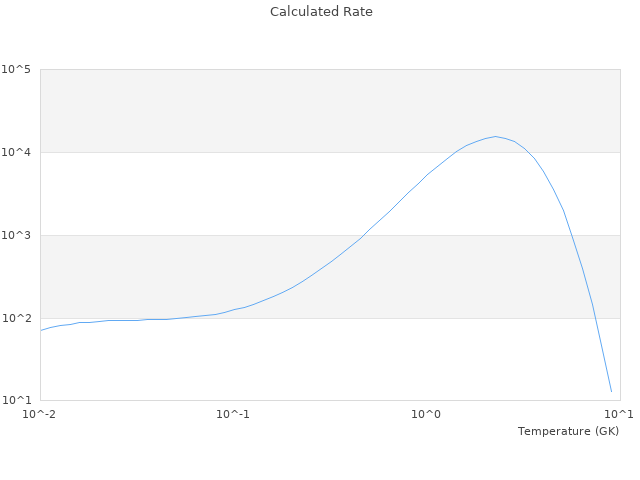Select the 10^1 label on the x-axis
This screenshot has height=480, width=640.
click(618, 414)
